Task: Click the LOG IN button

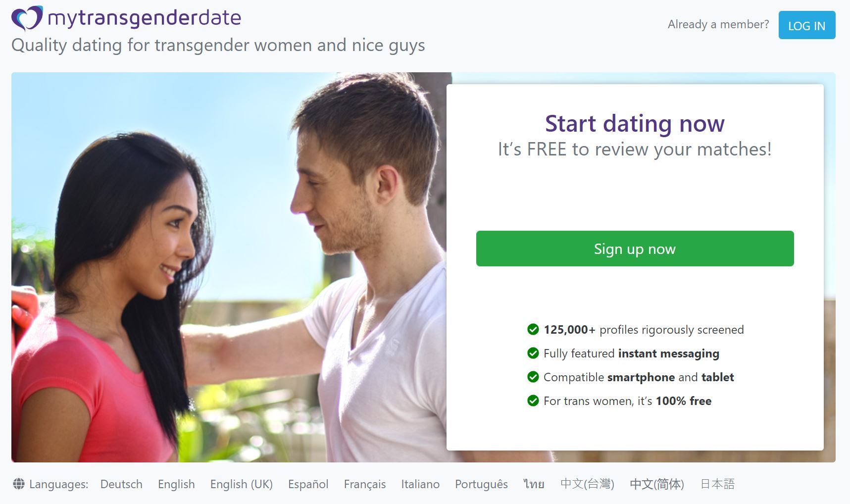Action: (806, 25)
